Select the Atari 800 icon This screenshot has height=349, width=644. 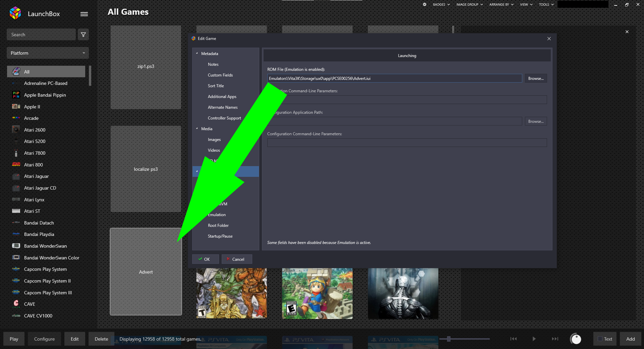pyautogui.click(x=16, y=164)
